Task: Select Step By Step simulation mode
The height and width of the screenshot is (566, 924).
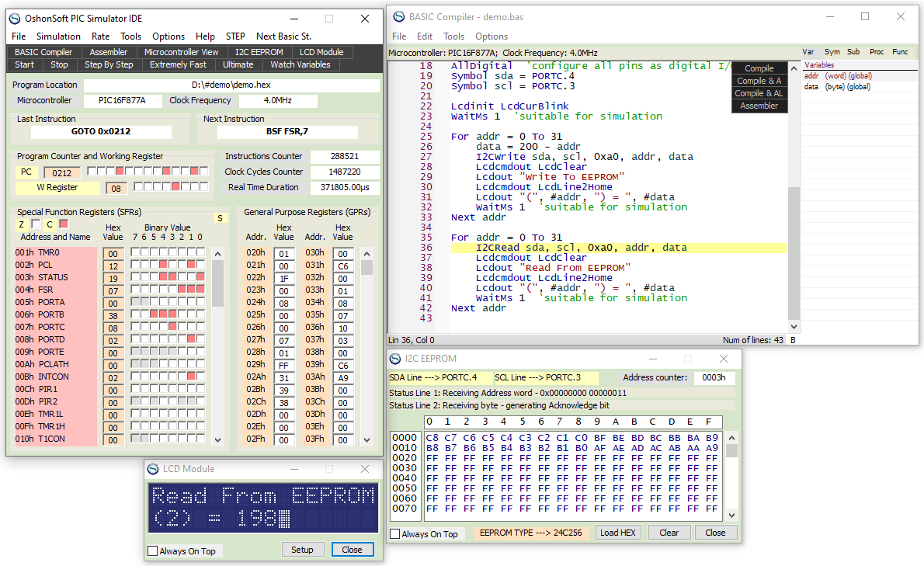Action: 109,64
